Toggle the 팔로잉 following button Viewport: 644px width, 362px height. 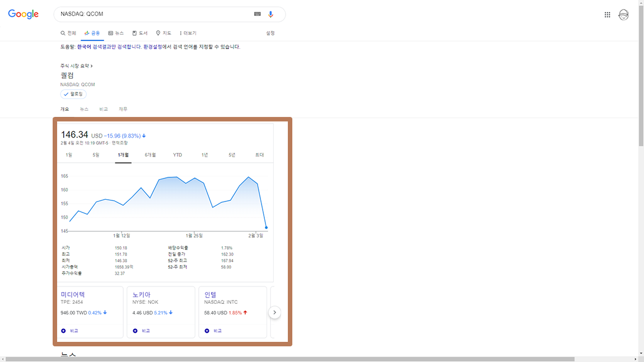pos(73,94)
